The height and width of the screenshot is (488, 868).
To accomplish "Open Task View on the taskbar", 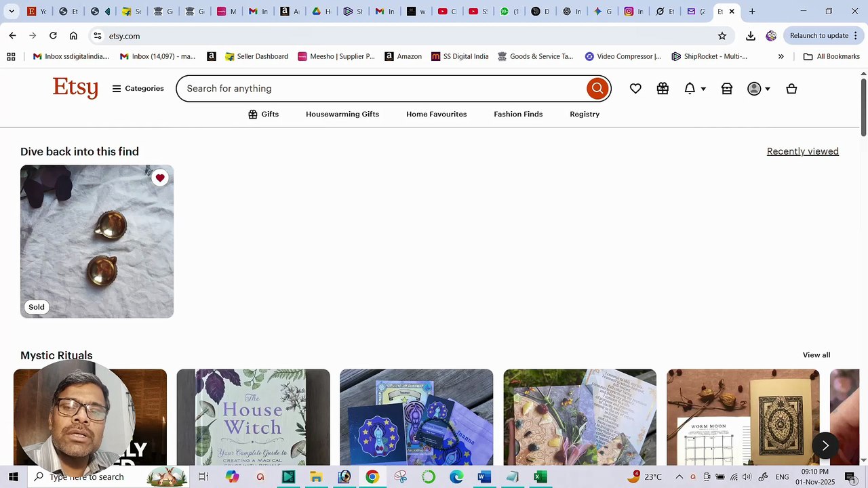I will (203, 477).
